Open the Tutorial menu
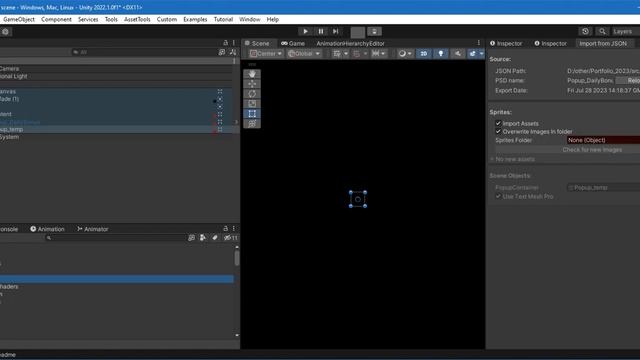 223,19
